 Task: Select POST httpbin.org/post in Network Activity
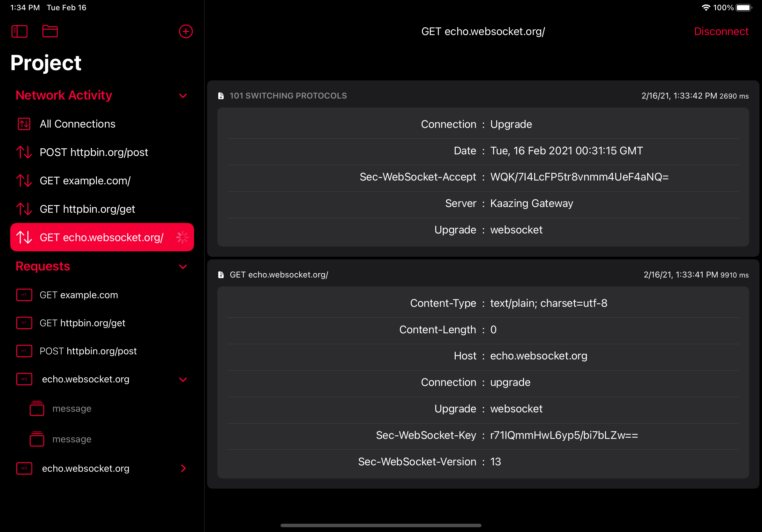pyautogui.click(x=93, y=152)
